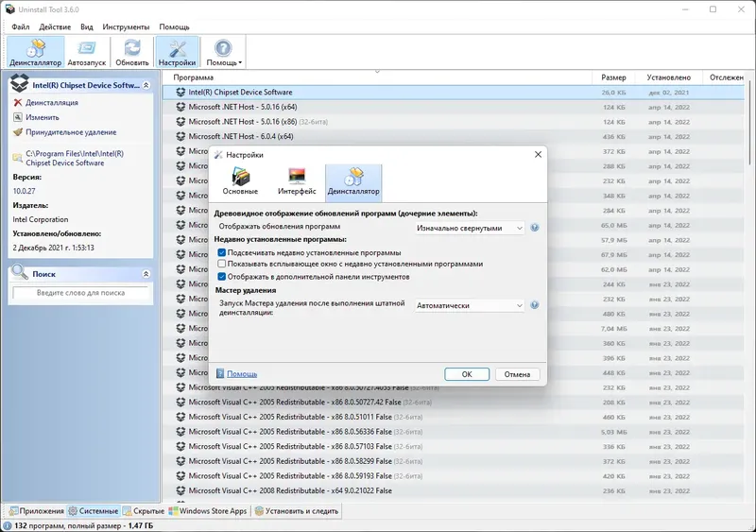Click icon of Visual C++ 2008 x64 row
The image size is (756, 532).
coord(180,490)
